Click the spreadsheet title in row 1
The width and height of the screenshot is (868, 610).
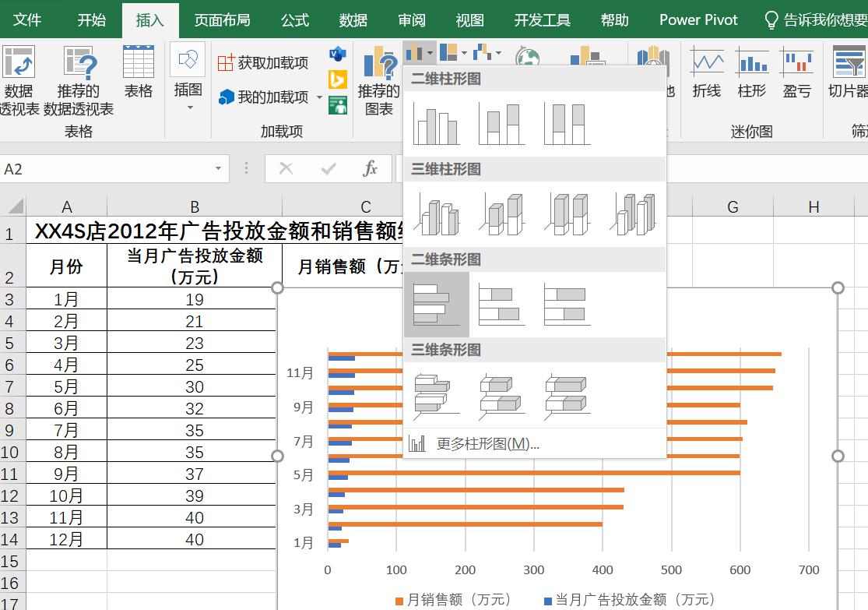(x=219, y=231)
